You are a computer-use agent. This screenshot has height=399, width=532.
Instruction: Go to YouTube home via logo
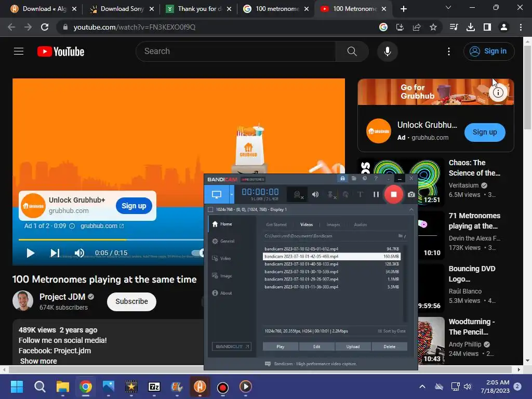click(x=61, y=51)
